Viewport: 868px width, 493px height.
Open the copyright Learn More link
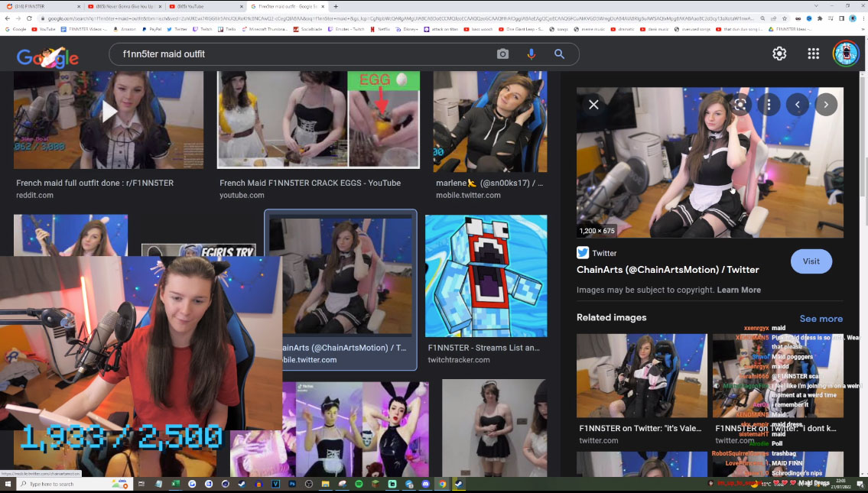coord(739,290)
